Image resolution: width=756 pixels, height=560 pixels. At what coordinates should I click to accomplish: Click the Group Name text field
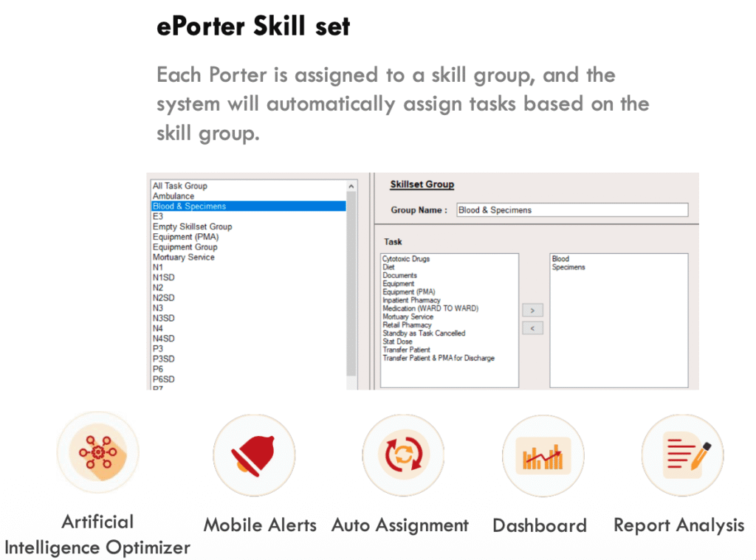pos(571,210)
